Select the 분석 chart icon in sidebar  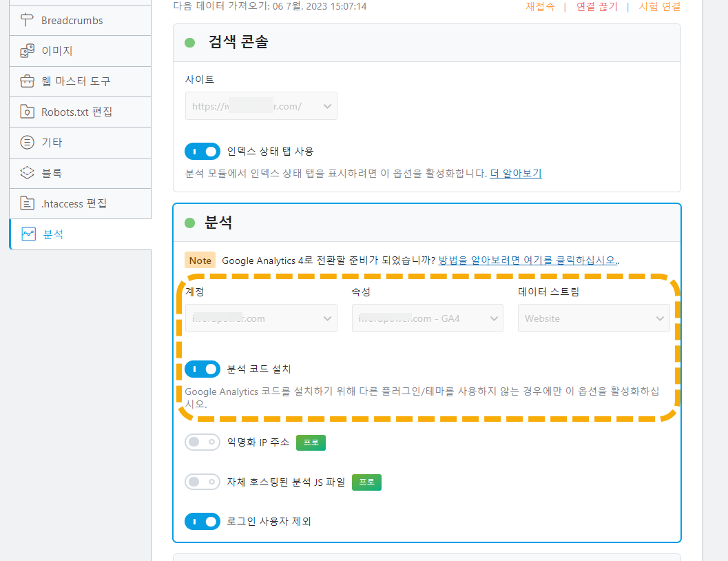(27, 234)
